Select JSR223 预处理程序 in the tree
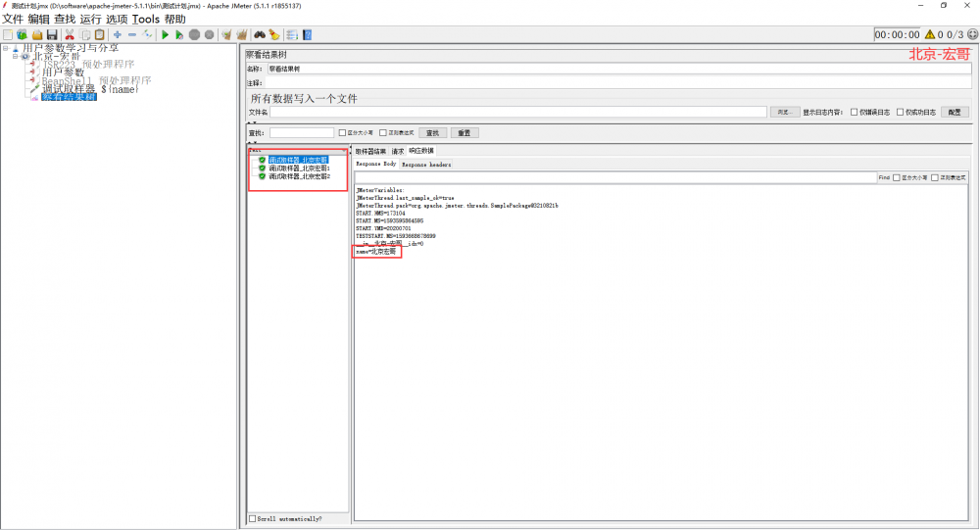 (x=88, y=65)
